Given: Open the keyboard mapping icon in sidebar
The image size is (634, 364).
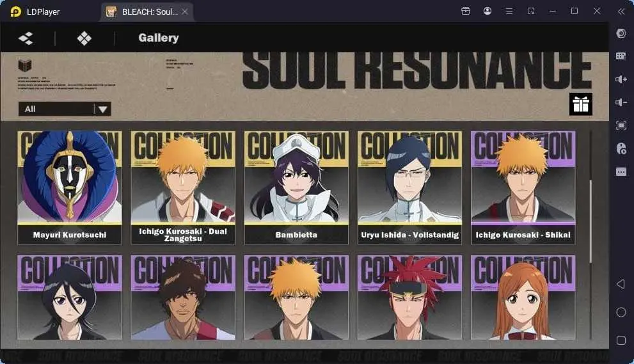Looking at the screenshot, I should [x=621, y=56].
